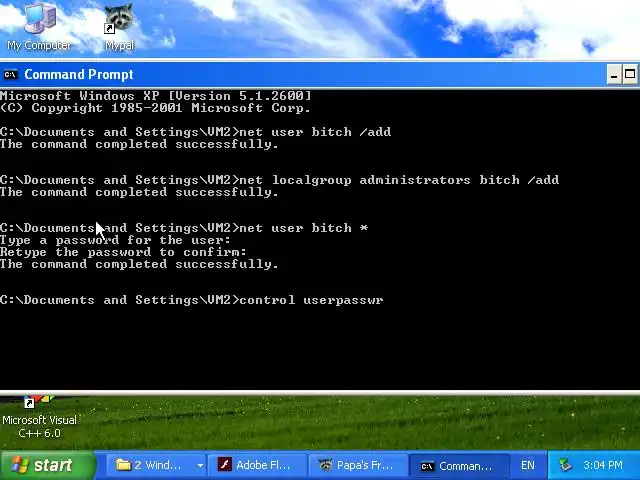Switch to Adobe Flash taskbar button
Screen dimensions: 640x480
point(257,465)
